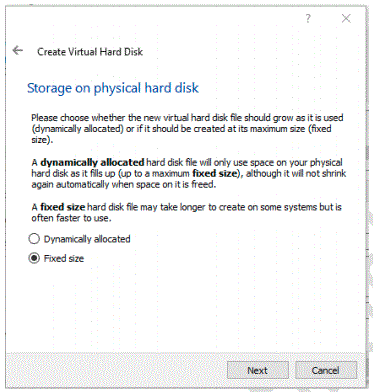Click the paragraph starting 'A fixed size hard disk'

187,212
